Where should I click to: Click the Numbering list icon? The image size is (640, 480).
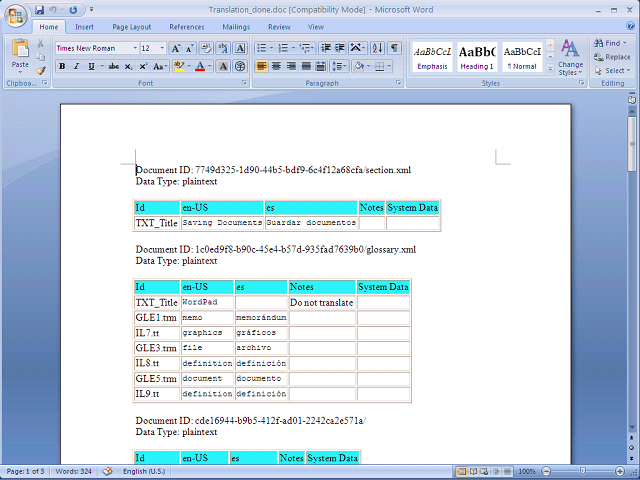[x=283, y=49]
